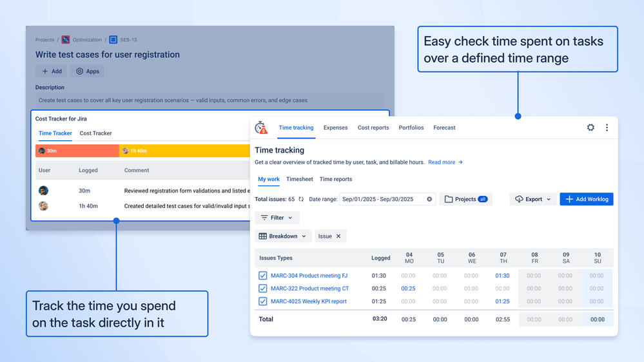Click the total logged value 03:20
The width and height of the screenshot is (644, 362).
pyautogui.click(x=380, y=319)
